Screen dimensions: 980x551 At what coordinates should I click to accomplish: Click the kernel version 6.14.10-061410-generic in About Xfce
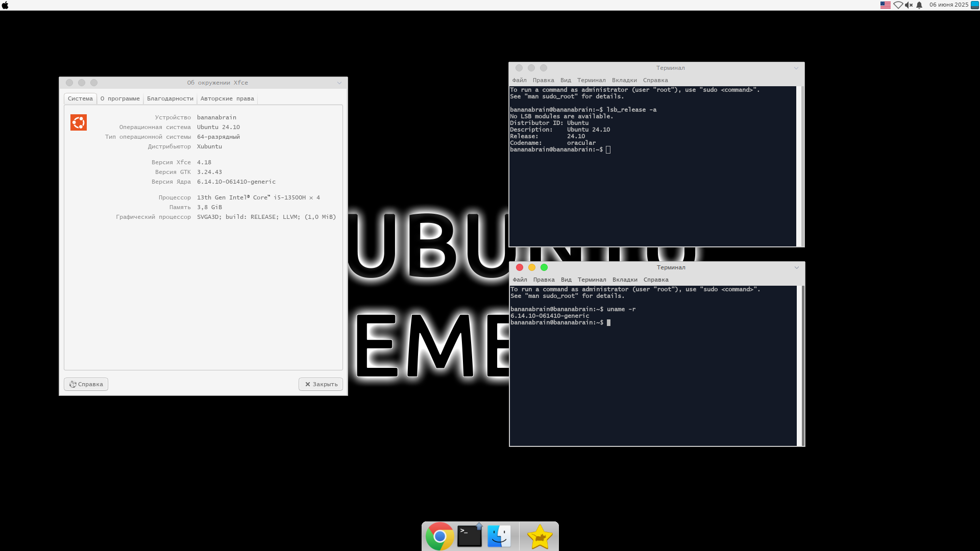tap(236, 182)
